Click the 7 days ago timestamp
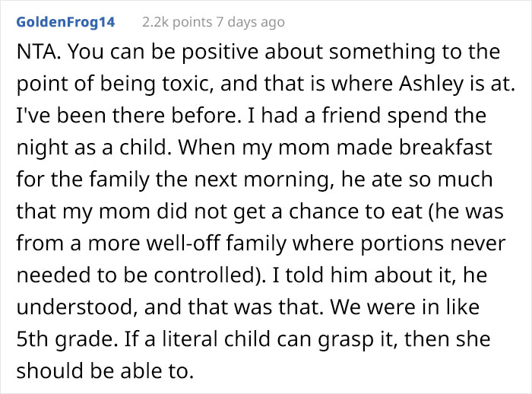532x394 pixels. pyautogui.click(x=250, y=22)
